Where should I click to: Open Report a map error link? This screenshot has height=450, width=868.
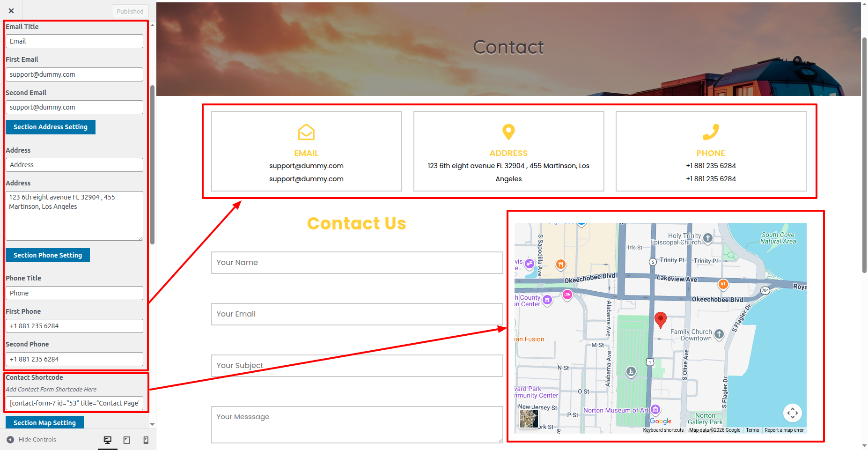784,430
